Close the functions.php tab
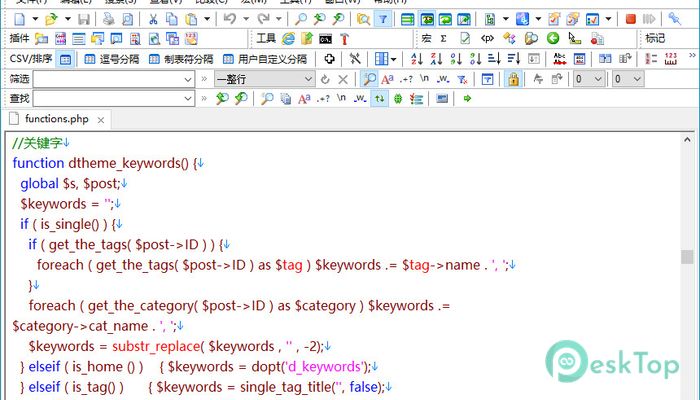 (x=101, y=120)
